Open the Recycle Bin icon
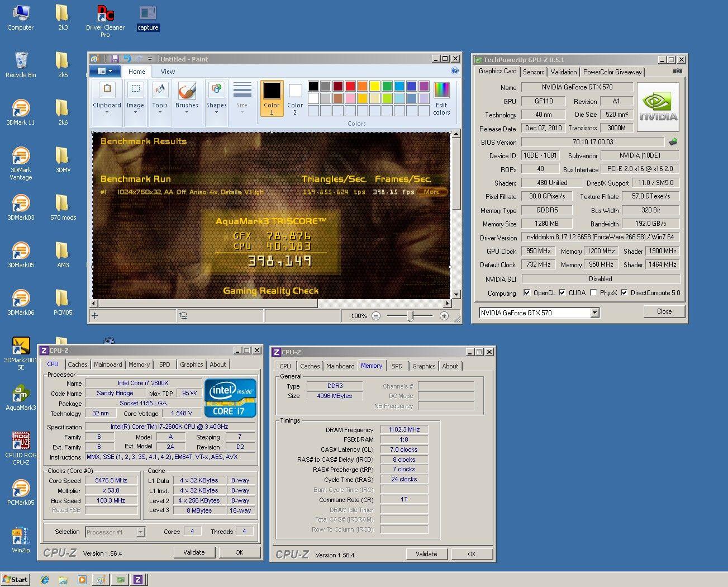The height and width of the screenshot is (587, 728). (21, 65)
